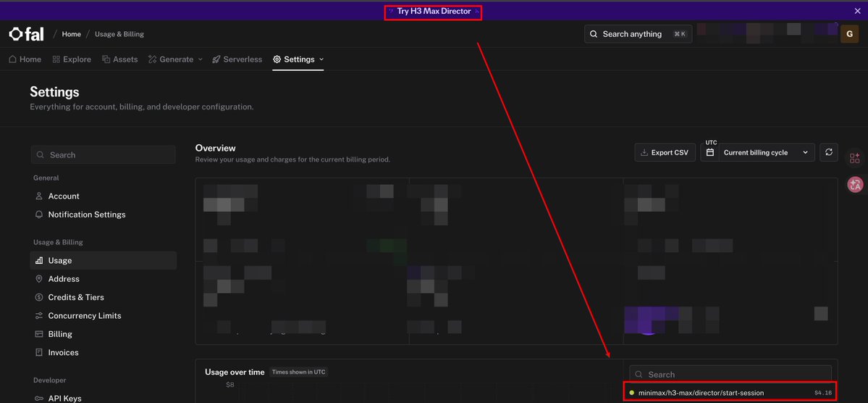Click the Account person icon

(x=39, y=196)
